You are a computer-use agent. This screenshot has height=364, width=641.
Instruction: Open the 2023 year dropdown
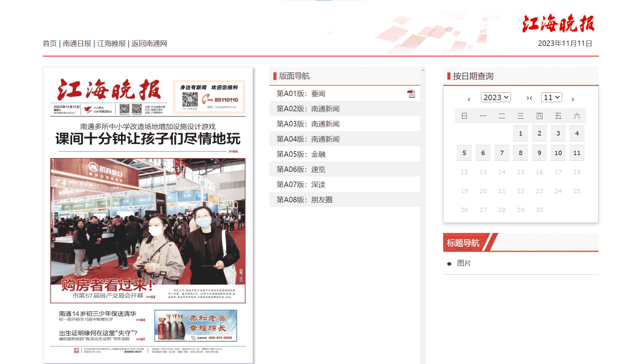tap(496, 97)
